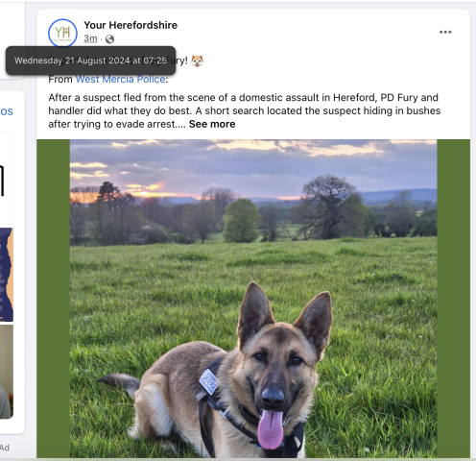Open the partially visible 'os' sidebar link
Viewport: 476px width, 461px height.
tap(6, 111)
